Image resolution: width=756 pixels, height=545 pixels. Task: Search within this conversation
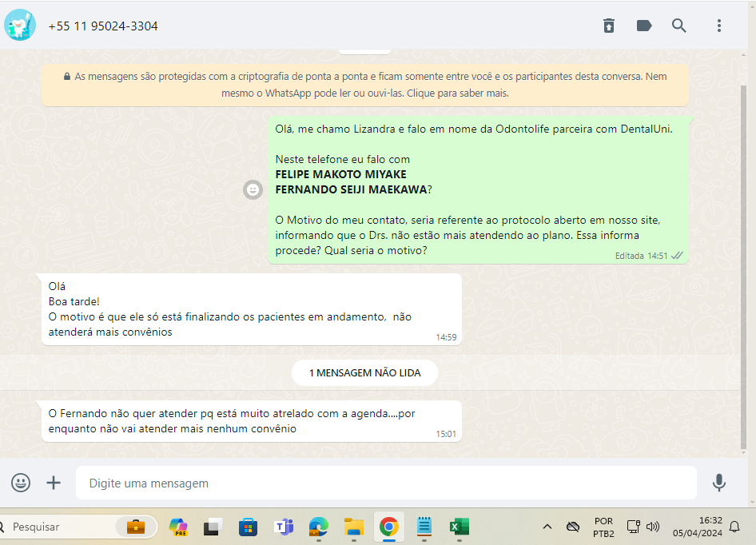tap(679, 26)
